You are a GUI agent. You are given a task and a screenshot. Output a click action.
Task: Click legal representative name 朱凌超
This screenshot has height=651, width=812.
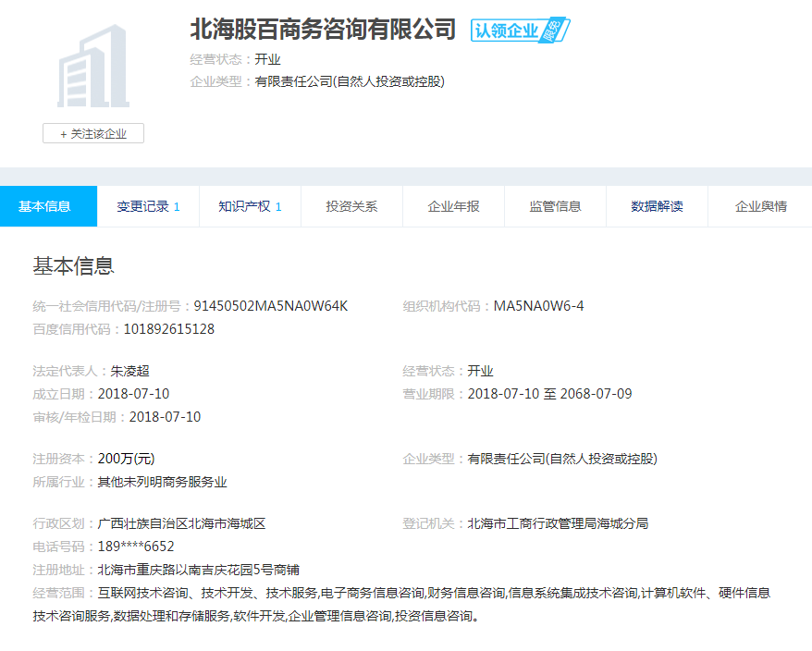coord(130,371)
